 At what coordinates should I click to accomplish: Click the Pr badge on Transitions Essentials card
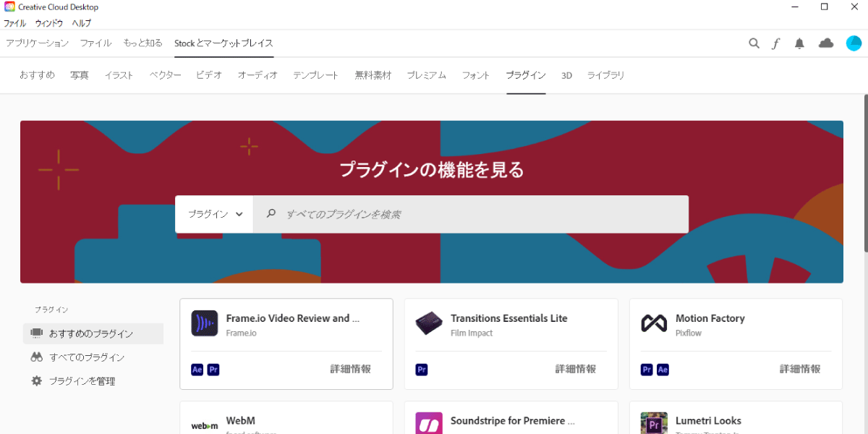click(x=422, y=370)
